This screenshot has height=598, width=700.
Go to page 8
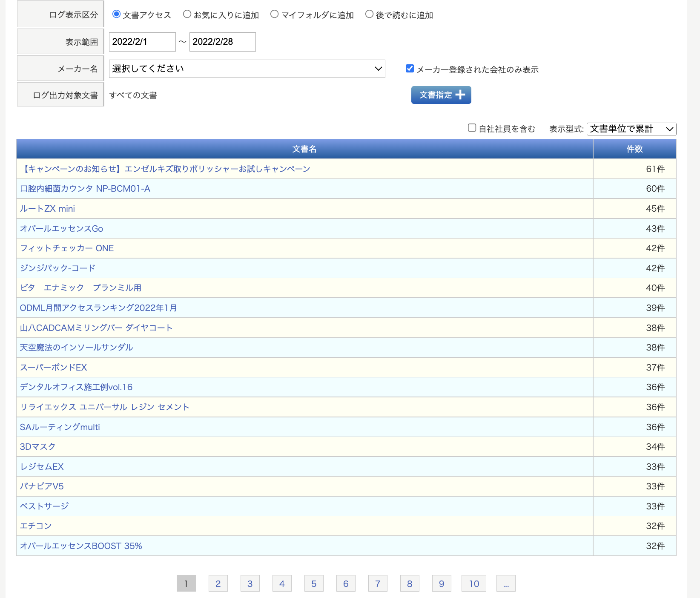(x=410, y=584)
